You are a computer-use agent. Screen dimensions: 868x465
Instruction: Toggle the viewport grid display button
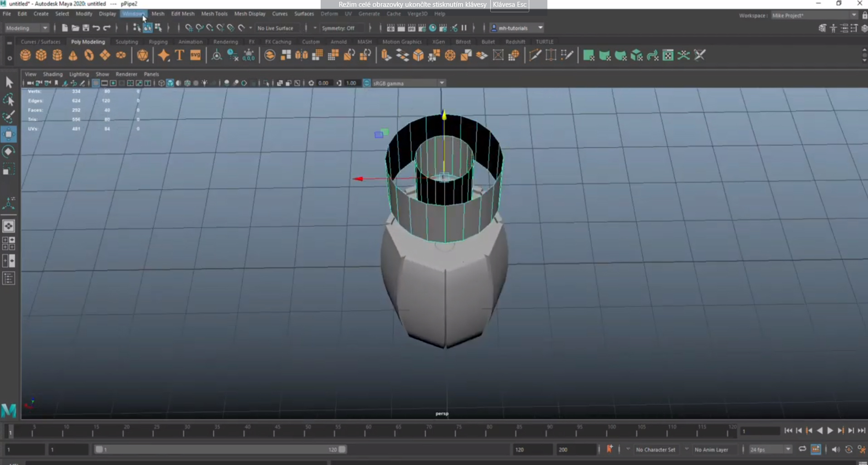[96, 83]
